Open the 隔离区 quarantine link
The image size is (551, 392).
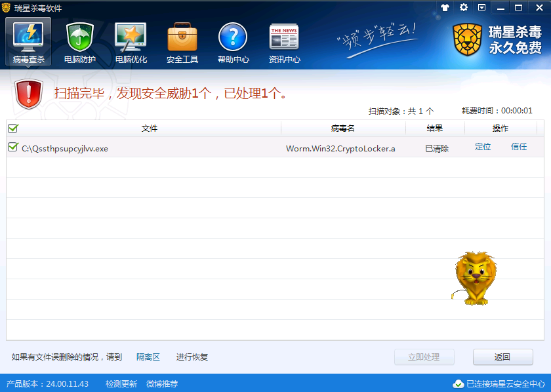(148, 357)
